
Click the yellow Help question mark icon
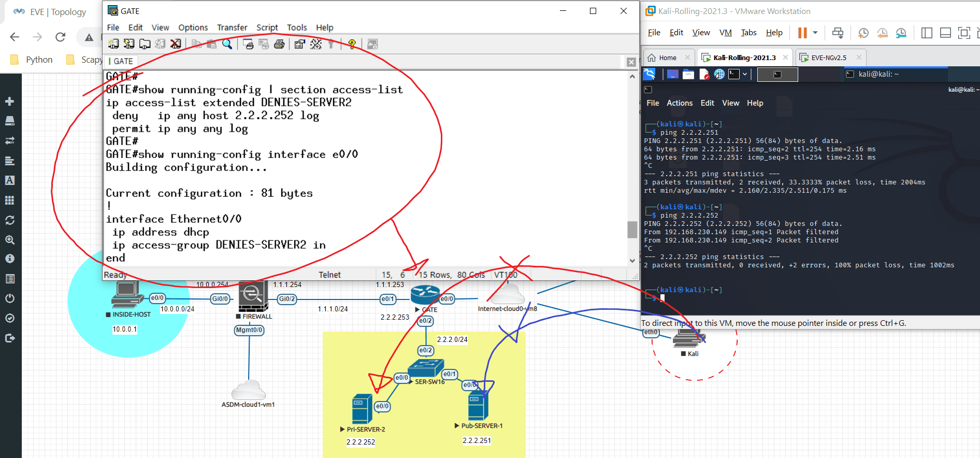[x=352, y=44]
